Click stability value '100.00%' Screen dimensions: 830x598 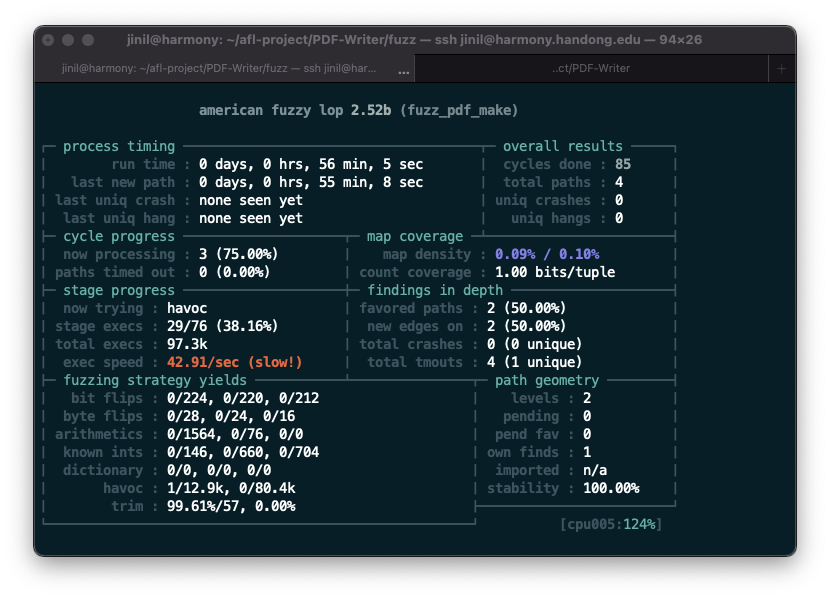point(611,488)
